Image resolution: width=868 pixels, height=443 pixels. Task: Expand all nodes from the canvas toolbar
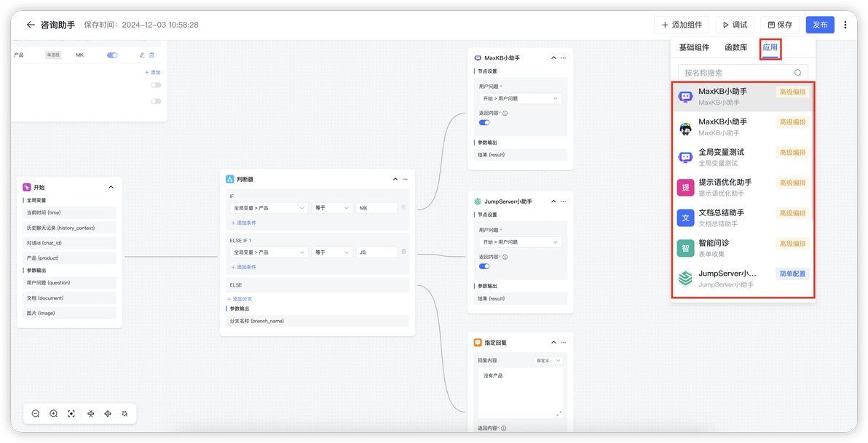point(108,414)
